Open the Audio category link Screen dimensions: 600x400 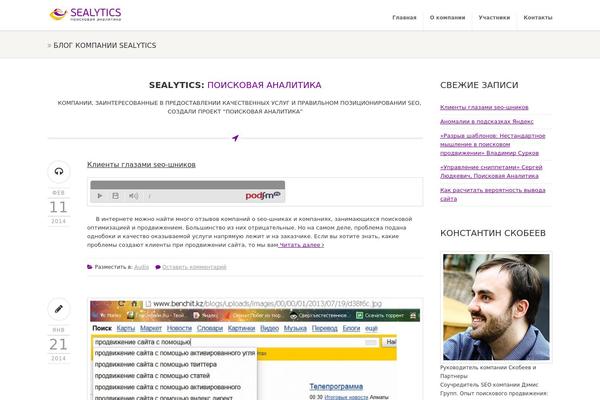[x=141, y=267]
